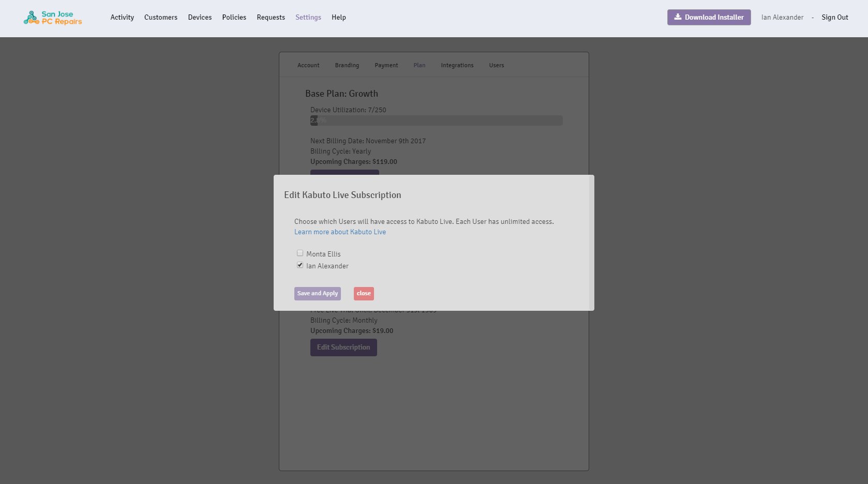Image resolution: width=868 pixels, height=484 pixels.
Task: Click the Device Utilization: 7/250 label
Action: pos(348,110)
